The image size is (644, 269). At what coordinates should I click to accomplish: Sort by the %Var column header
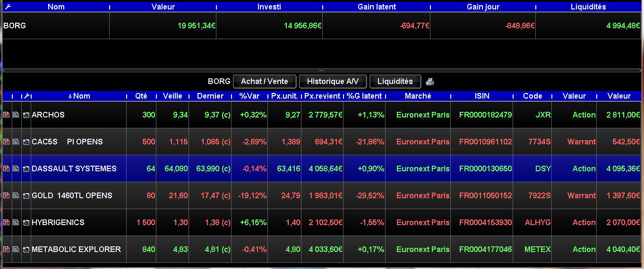pos(249,96)
